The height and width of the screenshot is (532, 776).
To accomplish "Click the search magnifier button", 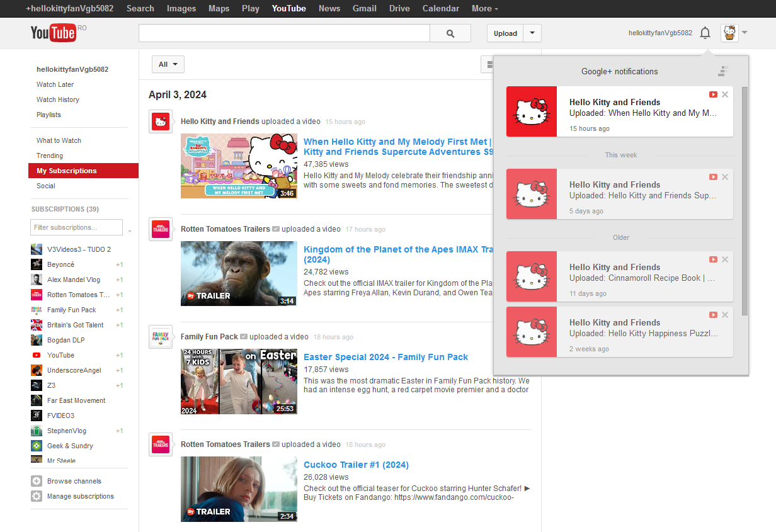I will pos(450,33).
